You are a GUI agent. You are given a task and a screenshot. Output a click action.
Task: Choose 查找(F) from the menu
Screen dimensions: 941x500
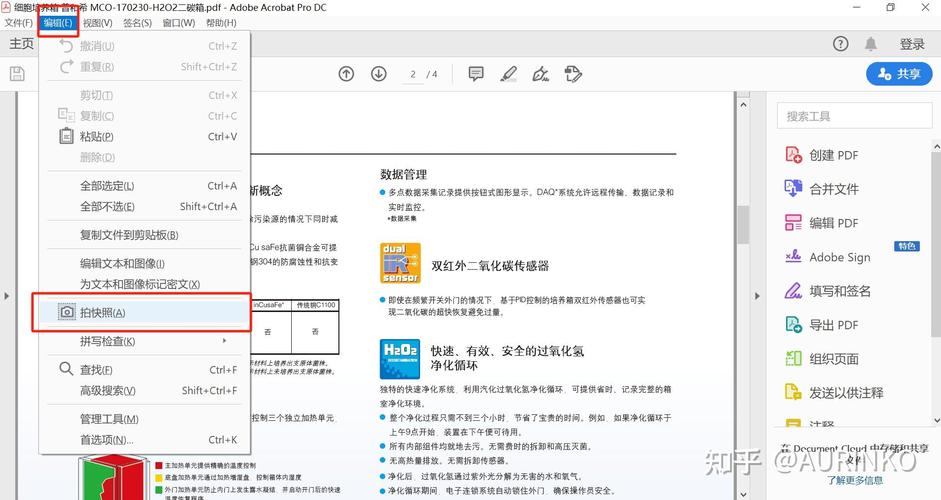pos(145,370)
